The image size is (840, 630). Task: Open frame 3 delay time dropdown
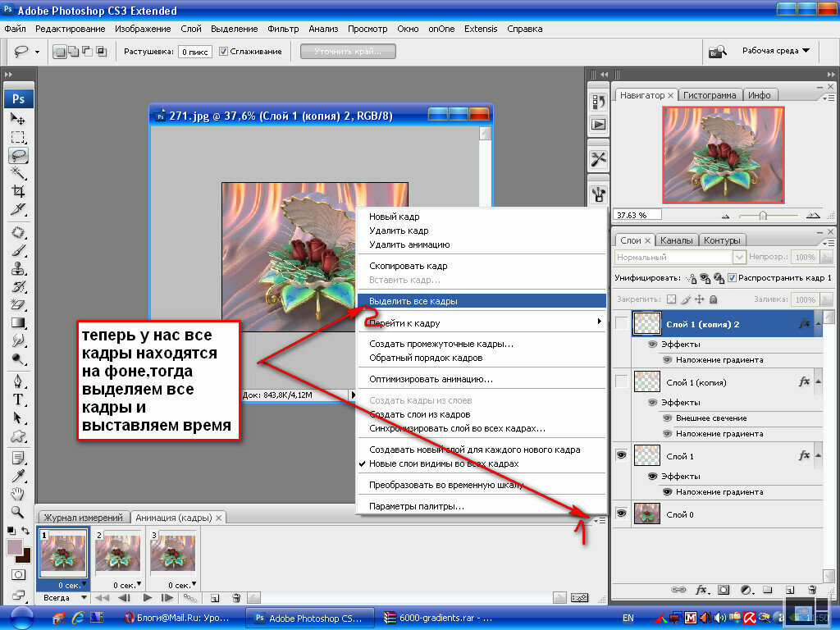(182, 585)
